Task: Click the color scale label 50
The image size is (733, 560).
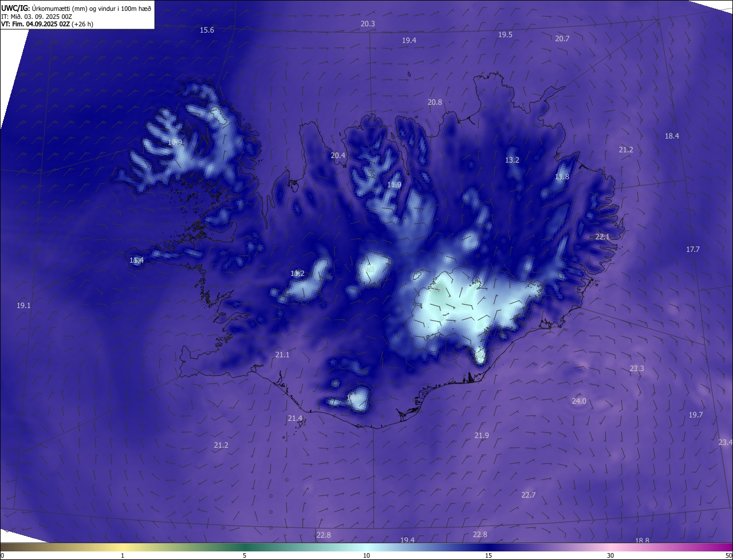Action: pyautogui.click(x=728, y=555)
